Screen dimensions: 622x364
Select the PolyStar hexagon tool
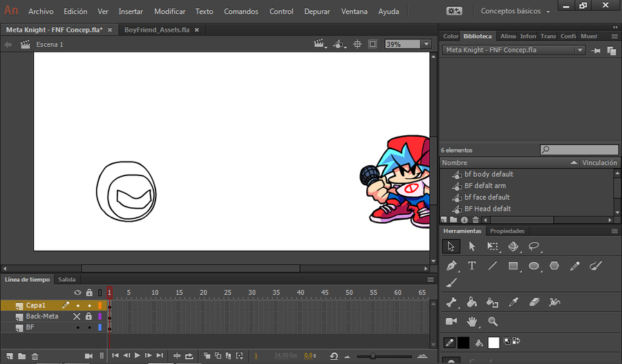click(x=554, y=266)
